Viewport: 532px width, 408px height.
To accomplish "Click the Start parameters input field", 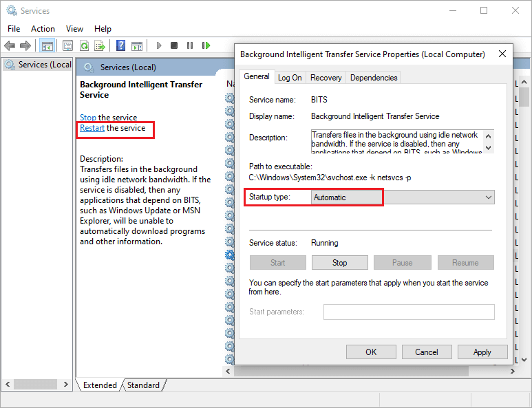I will [409, 312].
